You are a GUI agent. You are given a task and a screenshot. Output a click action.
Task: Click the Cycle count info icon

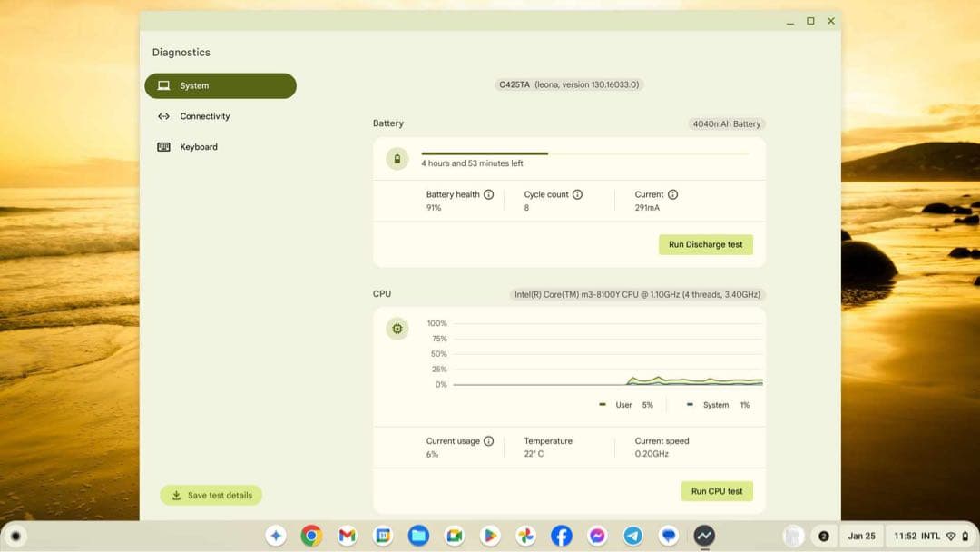(x=577, y=194)
